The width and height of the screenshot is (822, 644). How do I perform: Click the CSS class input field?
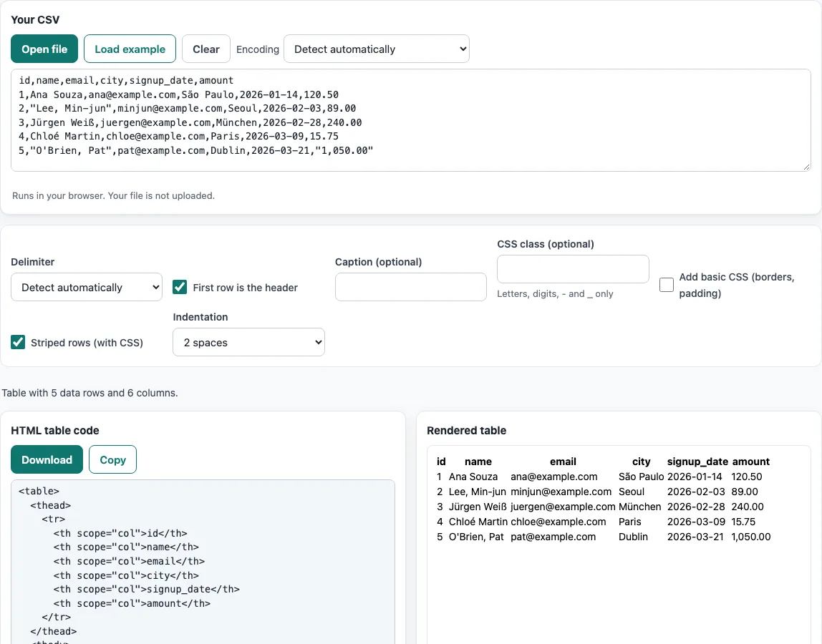573,269
